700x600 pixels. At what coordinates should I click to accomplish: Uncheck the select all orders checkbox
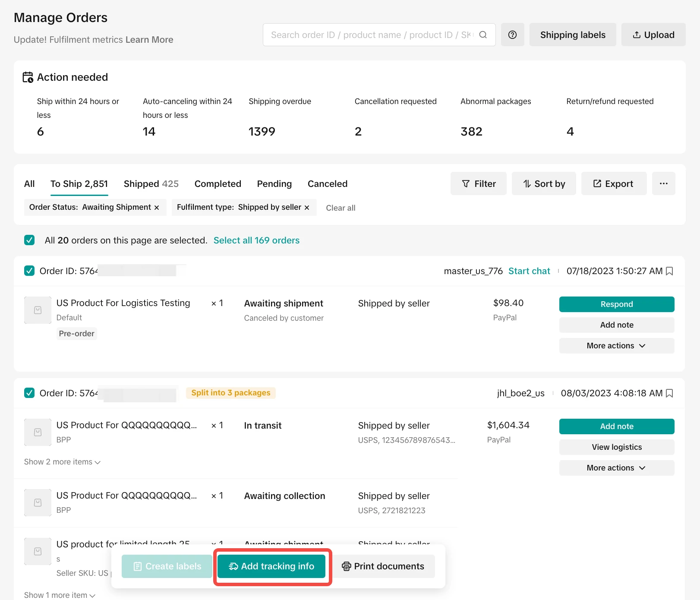pos(29,240)
